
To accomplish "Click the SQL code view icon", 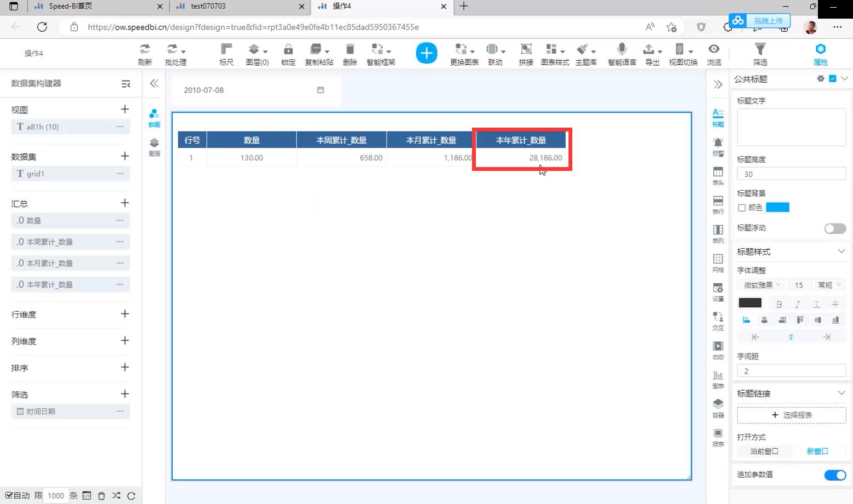I will (87, 496).
